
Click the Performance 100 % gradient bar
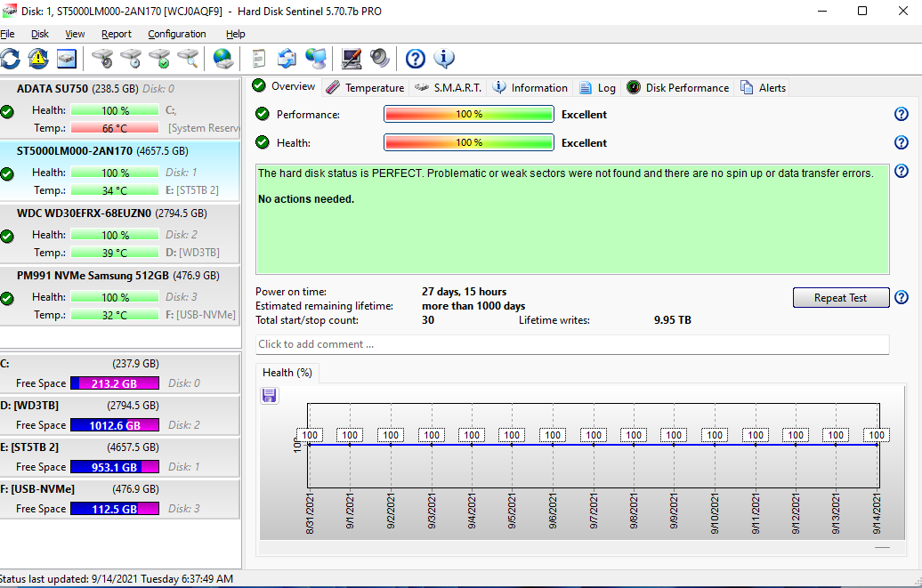pyautogui.click(x=469, y=114)
